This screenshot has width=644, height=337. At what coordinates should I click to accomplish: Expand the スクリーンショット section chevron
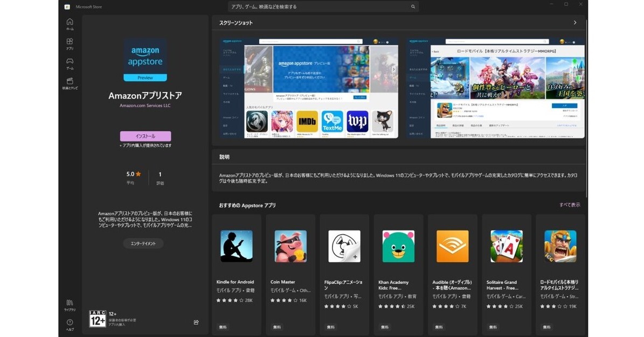[575, 23]
